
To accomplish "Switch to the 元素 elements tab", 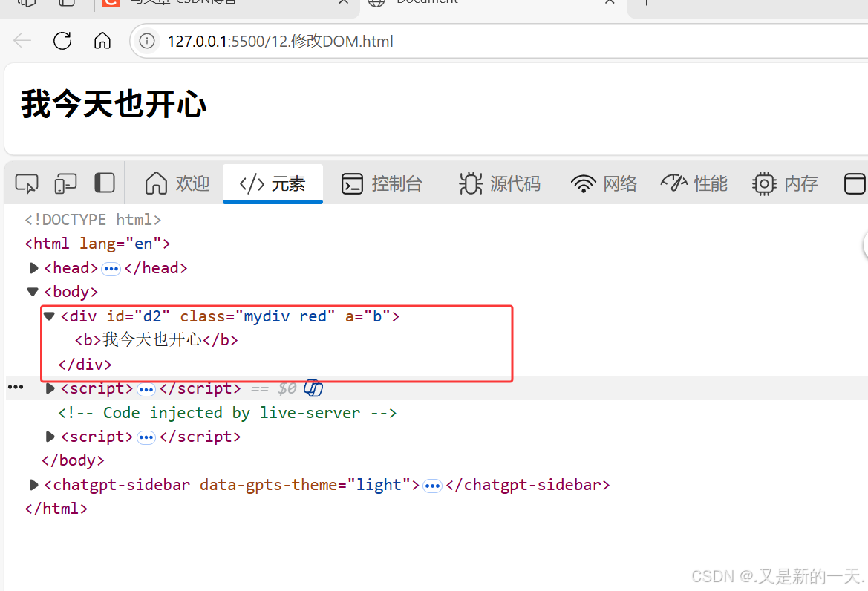I will click(x=273, y=183).
